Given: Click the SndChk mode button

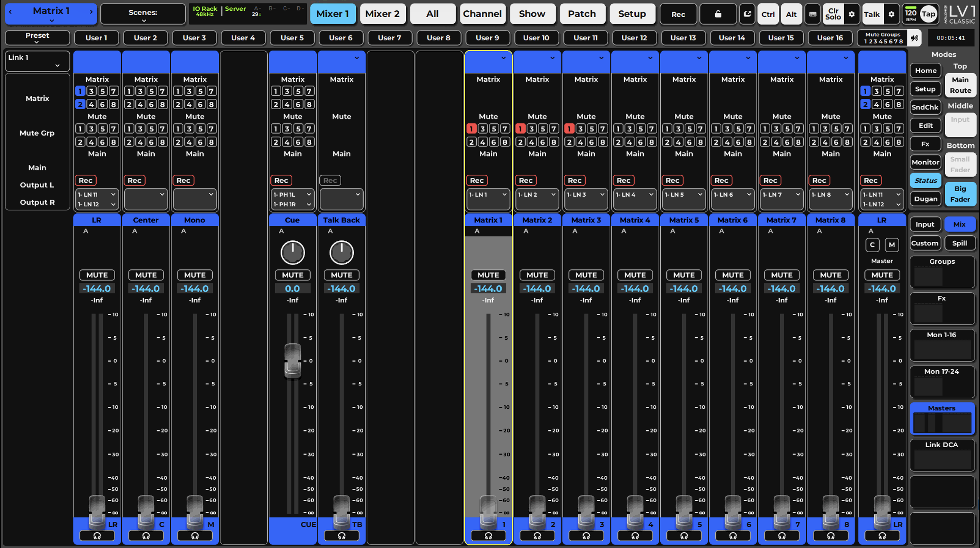Looking at the screenshot, I should click(926, 107).
